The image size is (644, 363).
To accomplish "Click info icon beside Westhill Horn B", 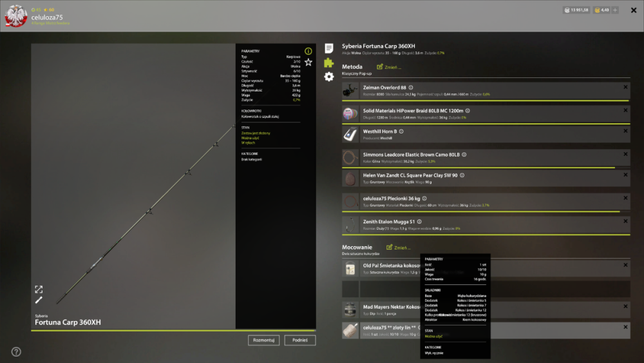I will [x=401, y=132].
